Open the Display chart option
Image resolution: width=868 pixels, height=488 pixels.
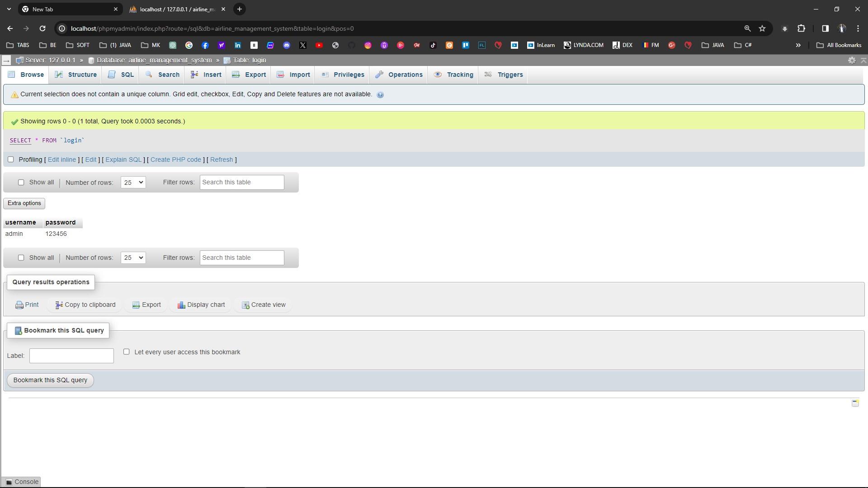click(x=201, y=305)
